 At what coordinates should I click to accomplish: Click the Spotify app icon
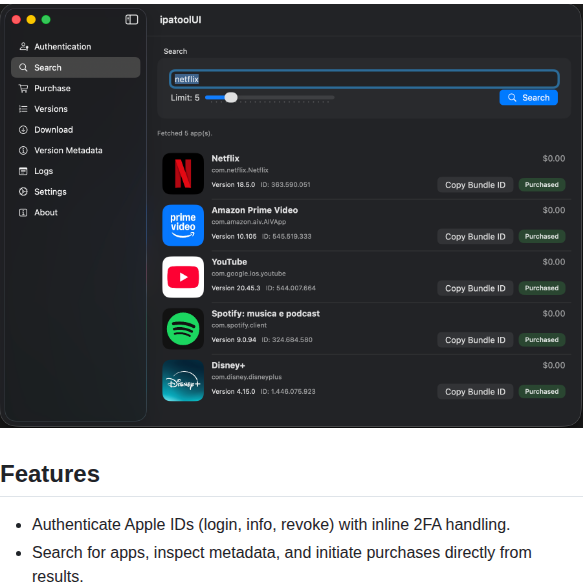click(183, 329)
